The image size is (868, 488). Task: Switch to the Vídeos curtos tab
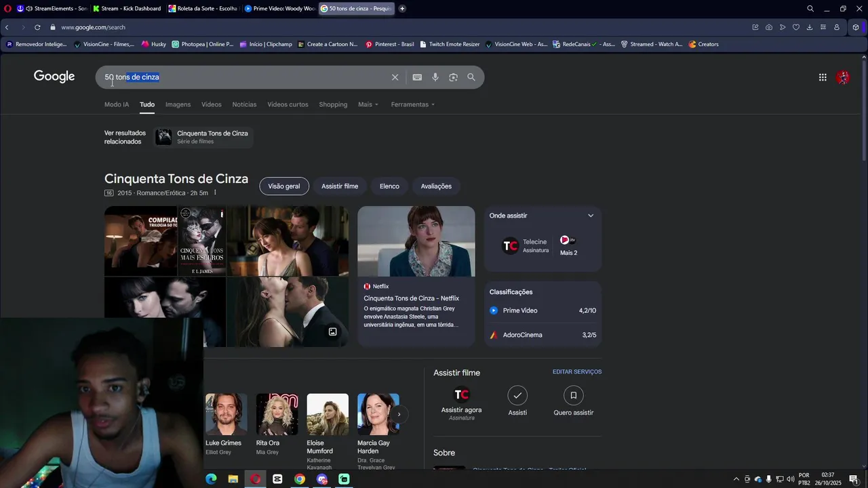[288, 104]
